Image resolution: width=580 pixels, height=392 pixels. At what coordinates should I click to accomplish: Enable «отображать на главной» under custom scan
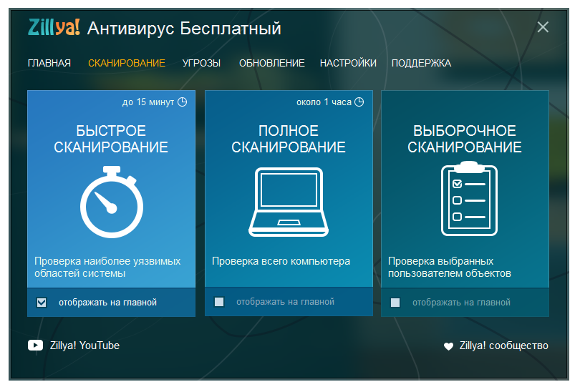click(395, 303)
